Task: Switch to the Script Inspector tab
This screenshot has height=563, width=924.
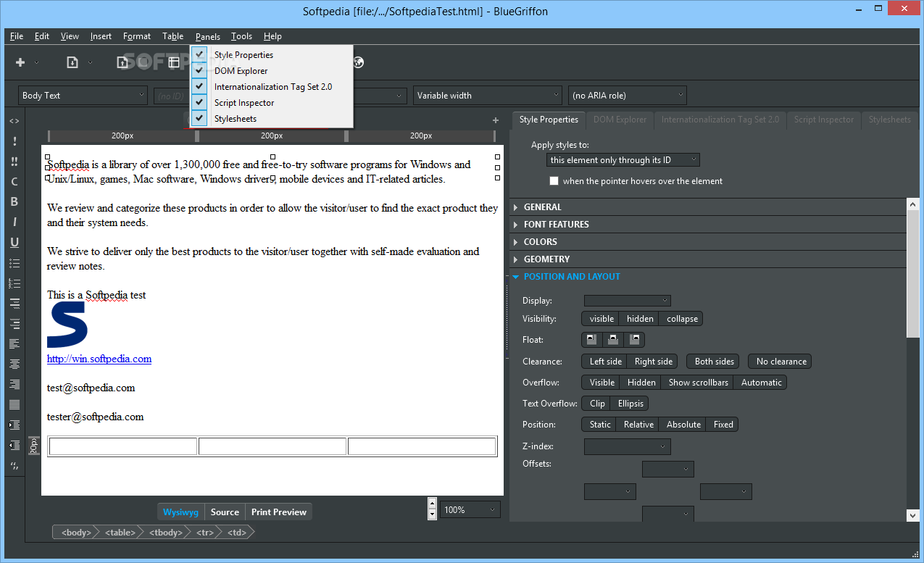Action: (x=824, y=120)
